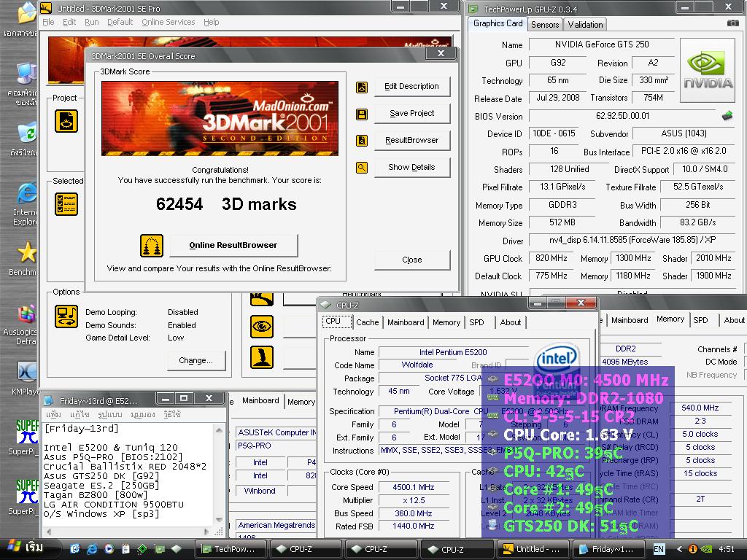Click the Options demo settings icon
The width and height of the screenshot is (747, 560).
[x=66, y=316]
